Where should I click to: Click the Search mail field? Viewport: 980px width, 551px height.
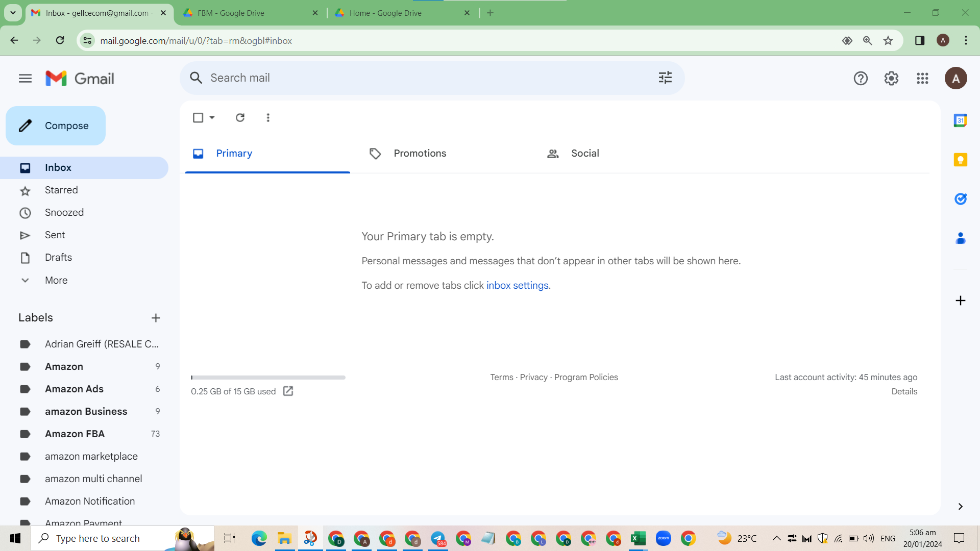pyautogui.click(x=432, y=78)
